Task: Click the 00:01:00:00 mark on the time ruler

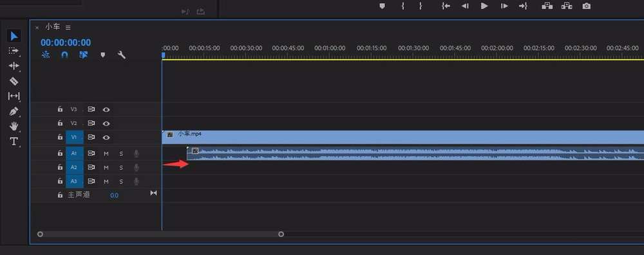Action: pyautogui.click(x=330, y=48)
